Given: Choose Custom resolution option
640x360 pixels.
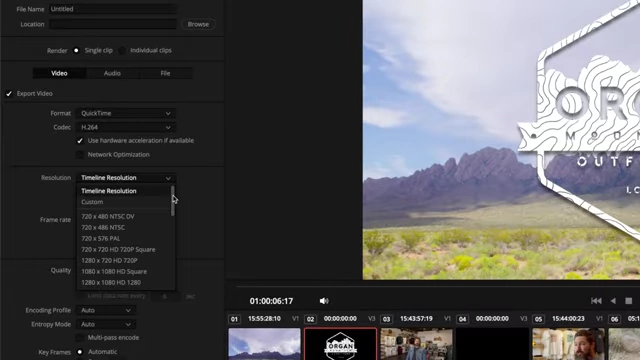Looking at the screenshot, I should [x=124, y=202].
